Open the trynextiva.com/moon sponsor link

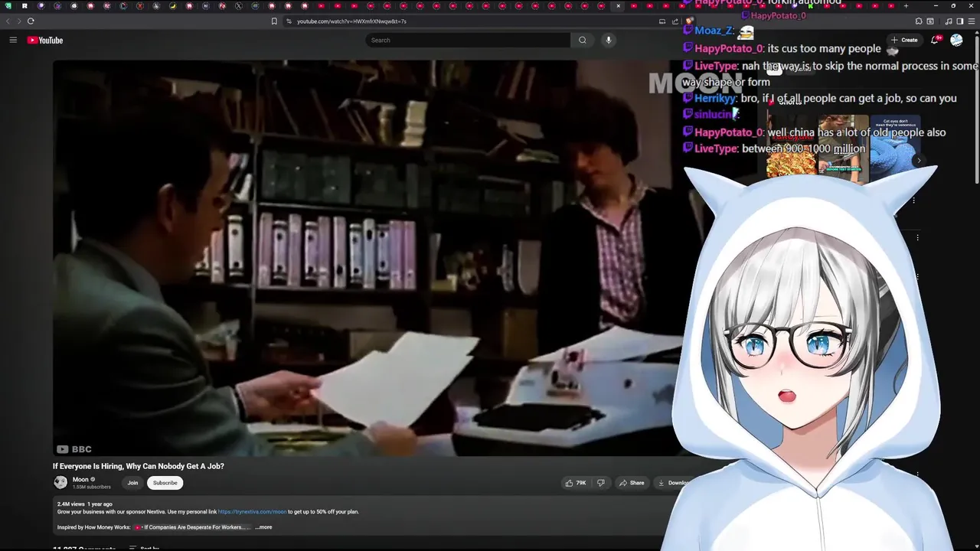point(252,511)
